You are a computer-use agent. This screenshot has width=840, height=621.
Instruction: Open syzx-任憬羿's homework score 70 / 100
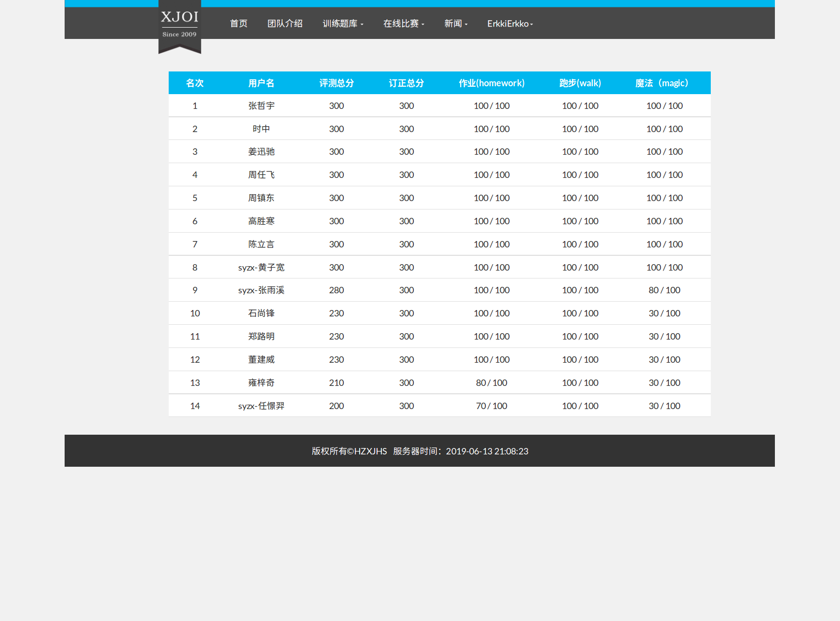point(491,406)
